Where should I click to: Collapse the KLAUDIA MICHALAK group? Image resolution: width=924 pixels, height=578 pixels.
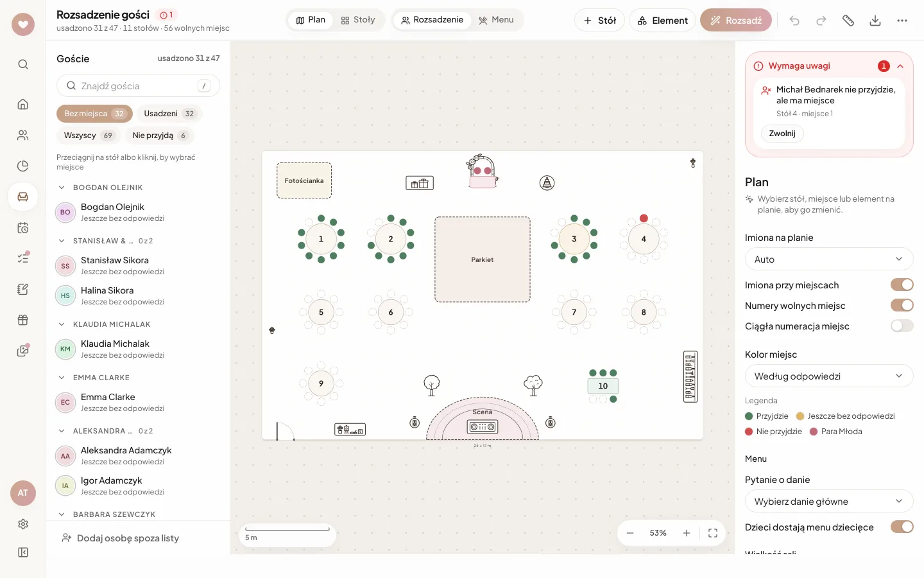(x=62, y=324)
